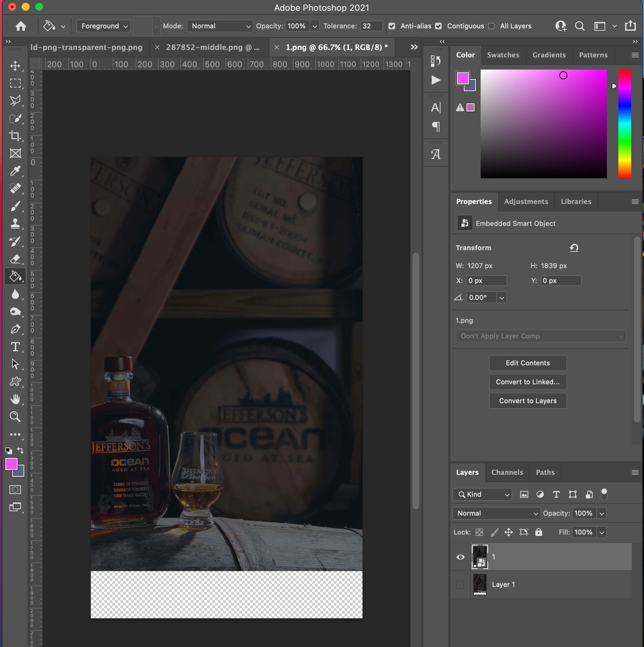This screenshot has height=647, width=644.
Task: Click the Home icon in options bar
Action: click(21, 26)
